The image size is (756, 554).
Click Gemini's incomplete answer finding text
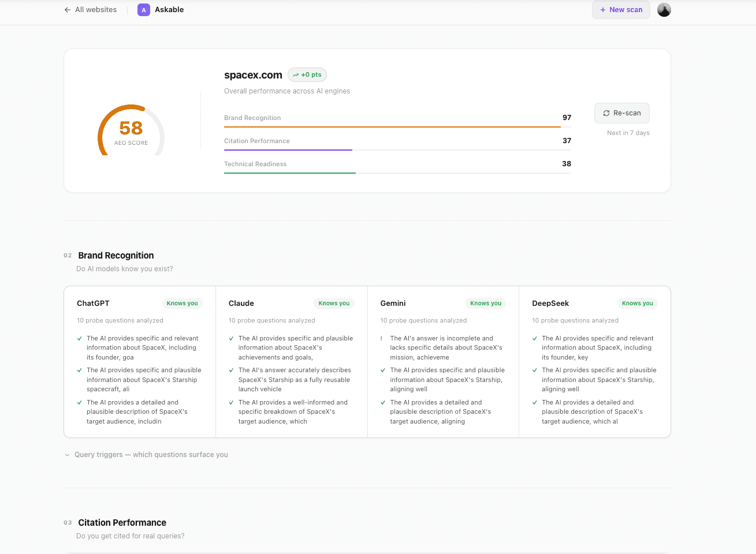[446, 348]
